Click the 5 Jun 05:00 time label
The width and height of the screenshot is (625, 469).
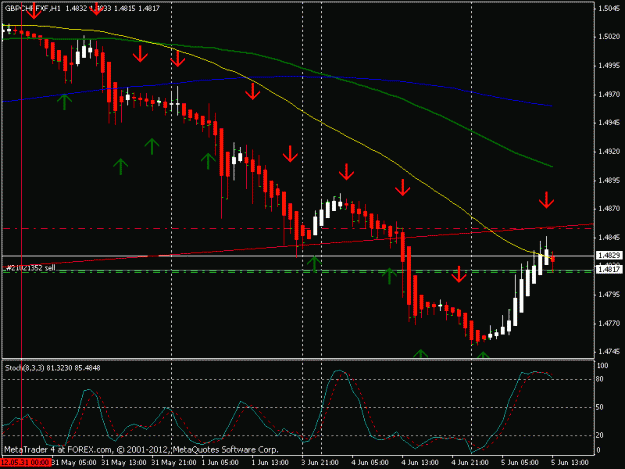pos(520,463)
